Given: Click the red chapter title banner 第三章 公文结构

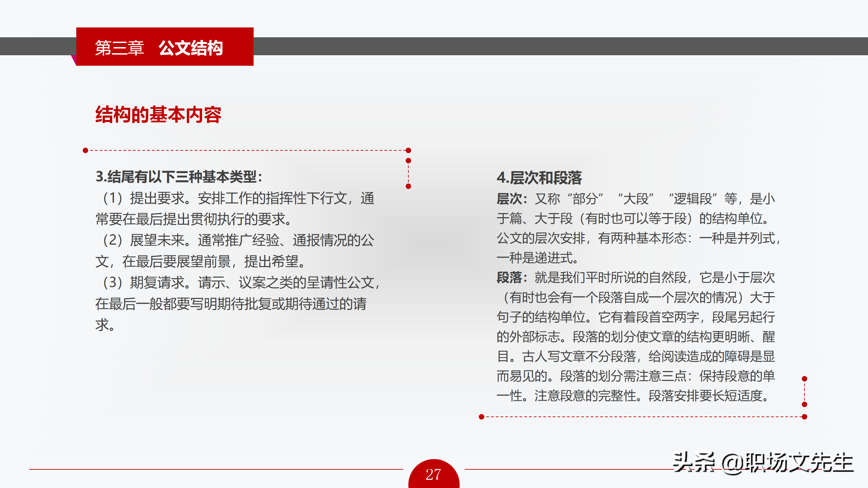Looking at the screenshot, I should (165, 47).
